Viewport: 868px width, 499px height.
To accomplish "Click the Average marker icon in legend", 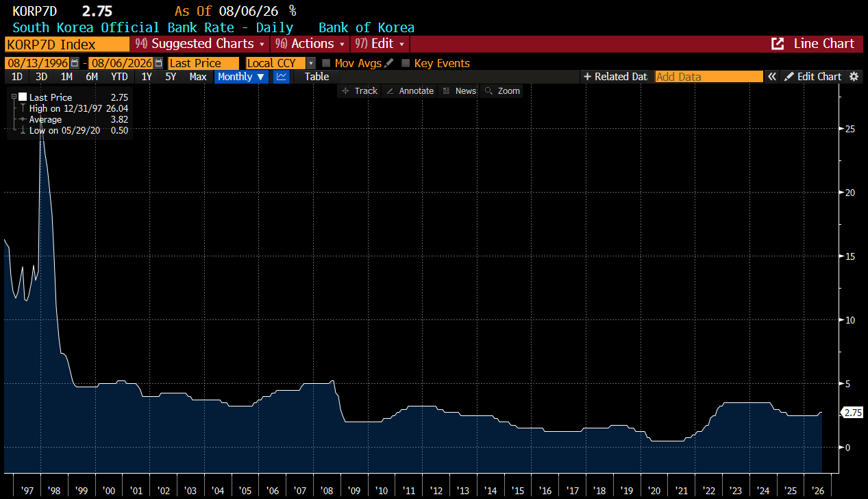I will (23, 119).
